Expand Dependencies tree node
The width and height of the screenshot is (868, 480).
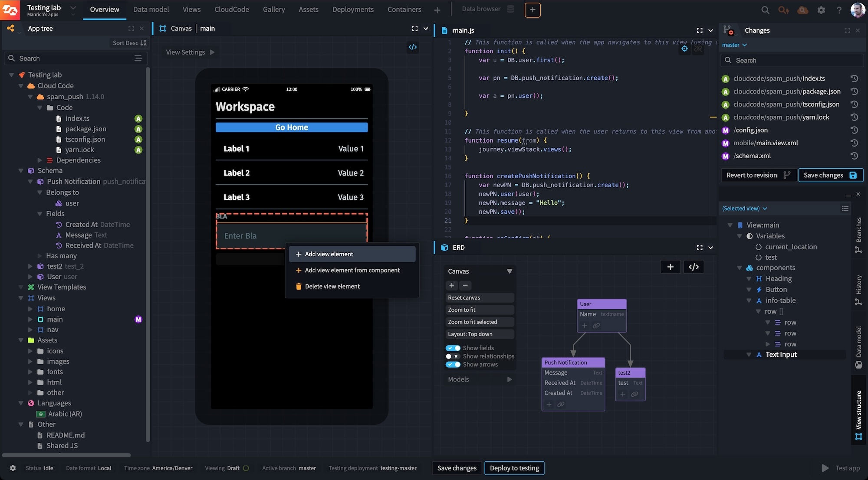(x=40, y=160)
